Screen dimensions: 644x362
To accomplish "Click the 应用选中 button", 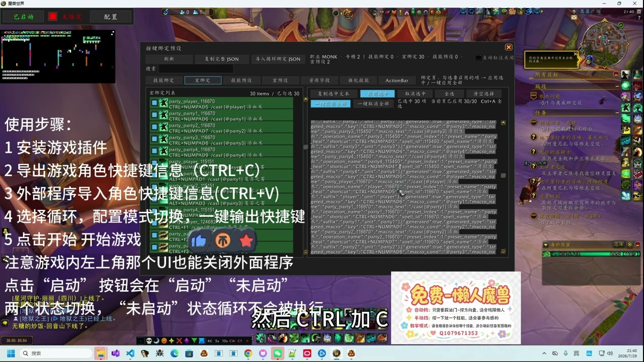I will tap(377, 94).
